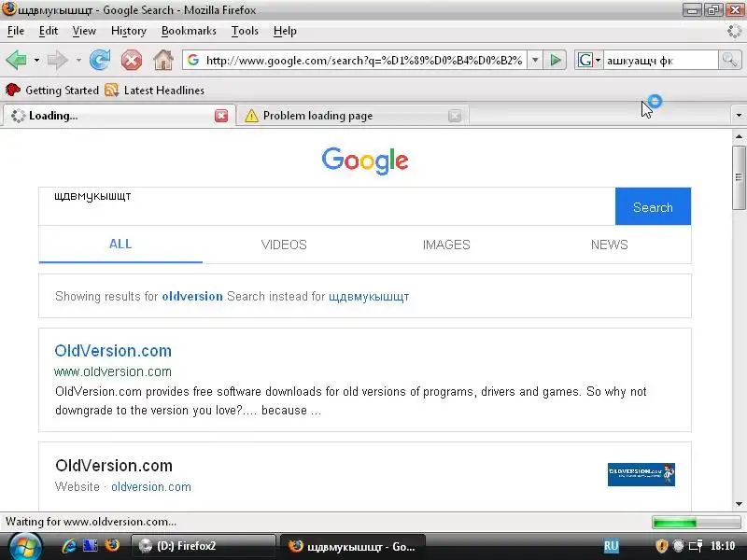Image resolution: width=747 pixels, height=560 pixels.
Task: Click the round grey tray icon beside the shield
Action: pyautogui.click(x=679, y=546)
